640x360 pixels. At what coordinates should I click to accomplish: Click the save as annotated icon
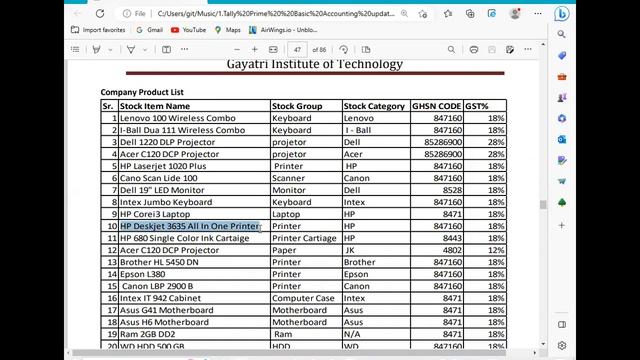[510, 49]
